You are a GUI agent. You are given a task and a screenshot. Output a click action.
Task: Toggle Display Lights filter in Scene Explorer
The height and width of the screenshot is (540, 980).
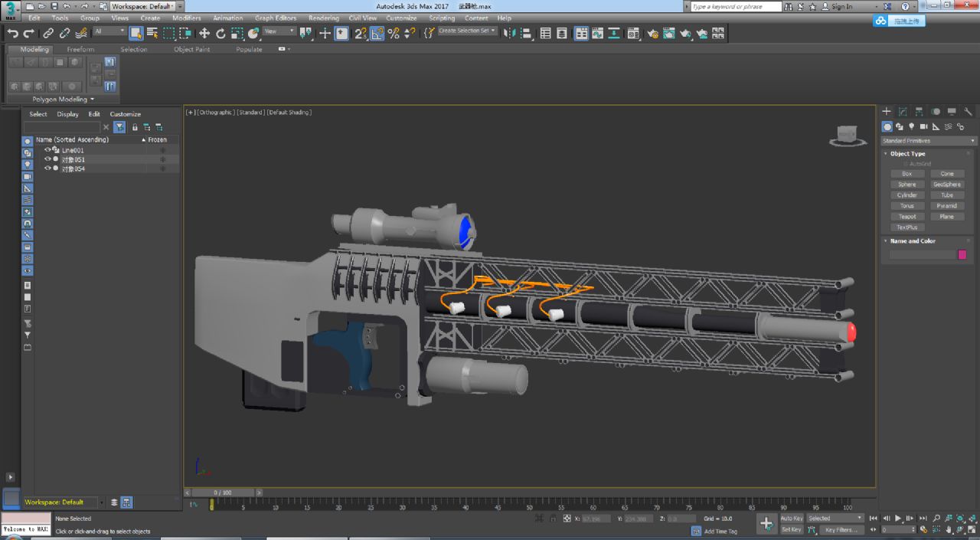point(28,165)
